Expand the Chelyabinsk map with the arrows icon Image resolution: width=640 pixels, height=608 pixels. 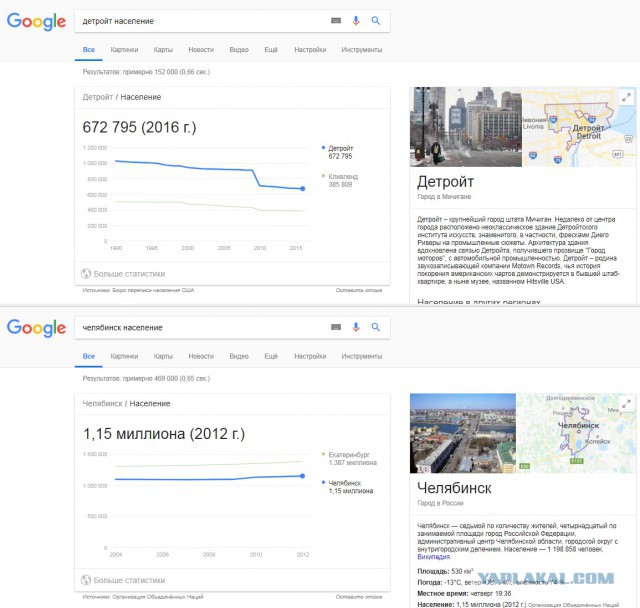[x=626, y=404]
